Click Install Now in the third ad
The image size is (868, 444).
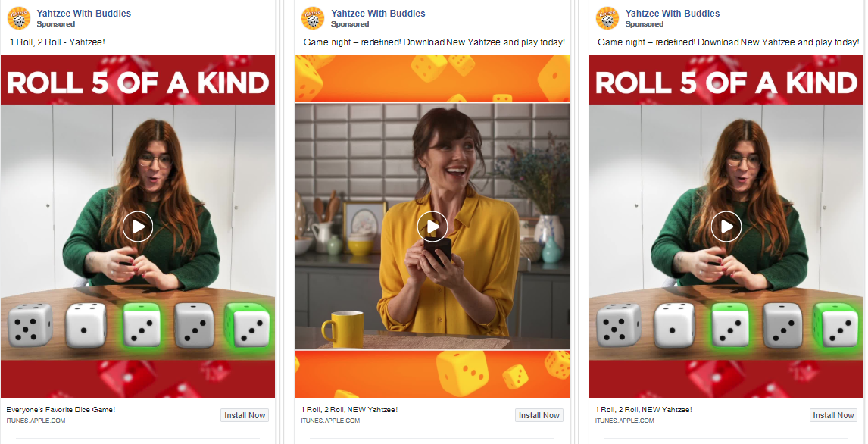(x=833, y=415)
